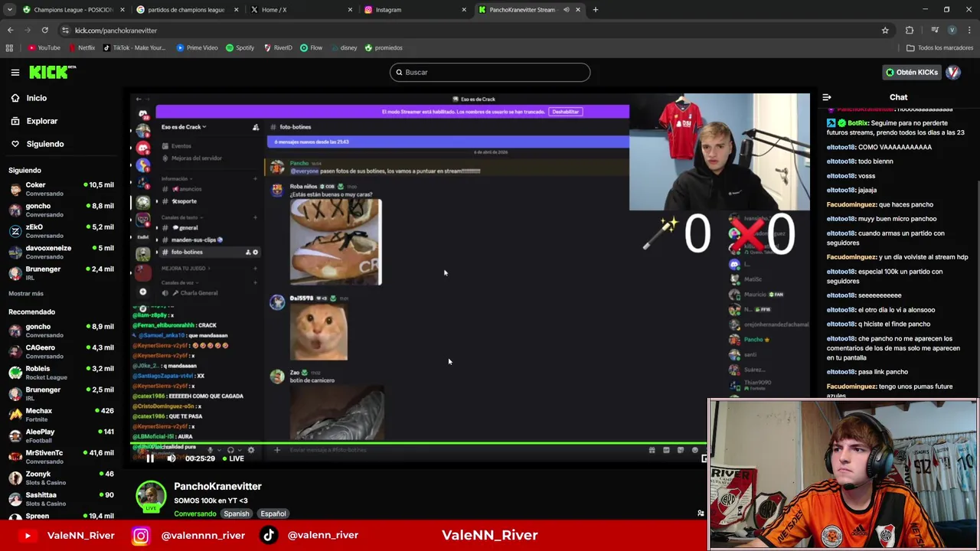Open AleePlay eFootball channel
The height and width of the screenshot is (551, 980).
tap(61, 436)
